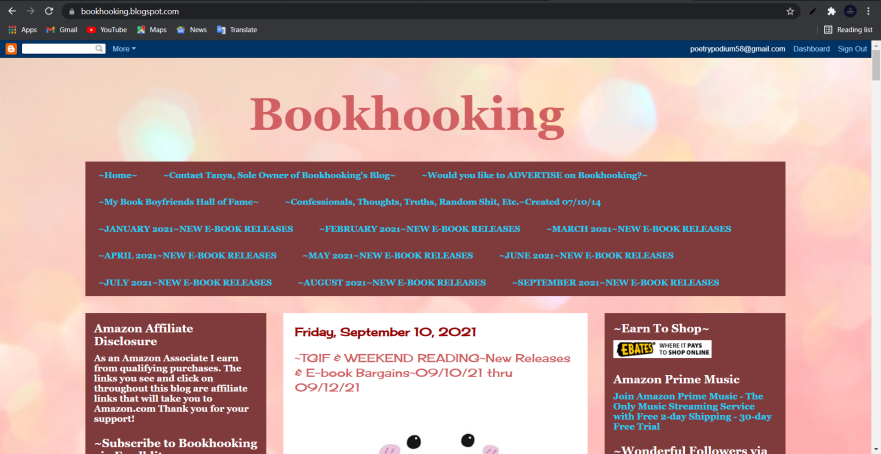The width and height of the screenshot is (881, 454).
Task: Click the poetrypodium58@gmail.com account text
Action: [x=737, y=49]
